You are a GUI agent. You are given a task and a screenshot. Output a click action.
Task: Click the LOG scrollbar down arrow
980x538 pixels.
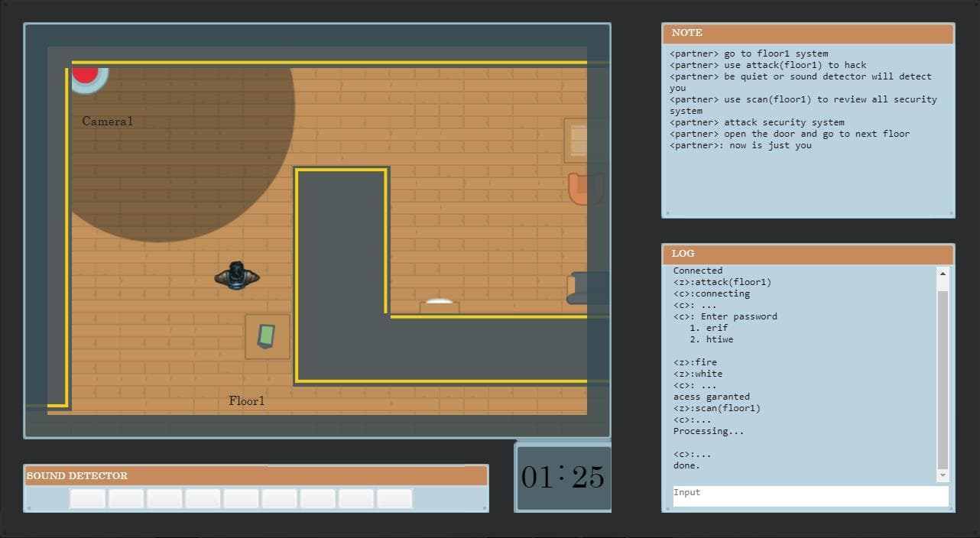943,475
